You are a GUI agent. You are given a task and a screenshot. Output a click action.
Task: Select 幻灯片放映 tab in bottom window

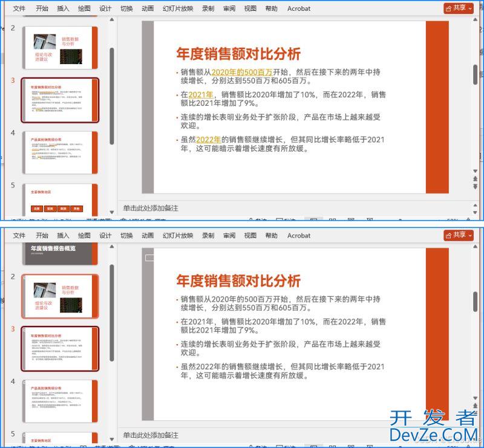(x=178, y=236)
